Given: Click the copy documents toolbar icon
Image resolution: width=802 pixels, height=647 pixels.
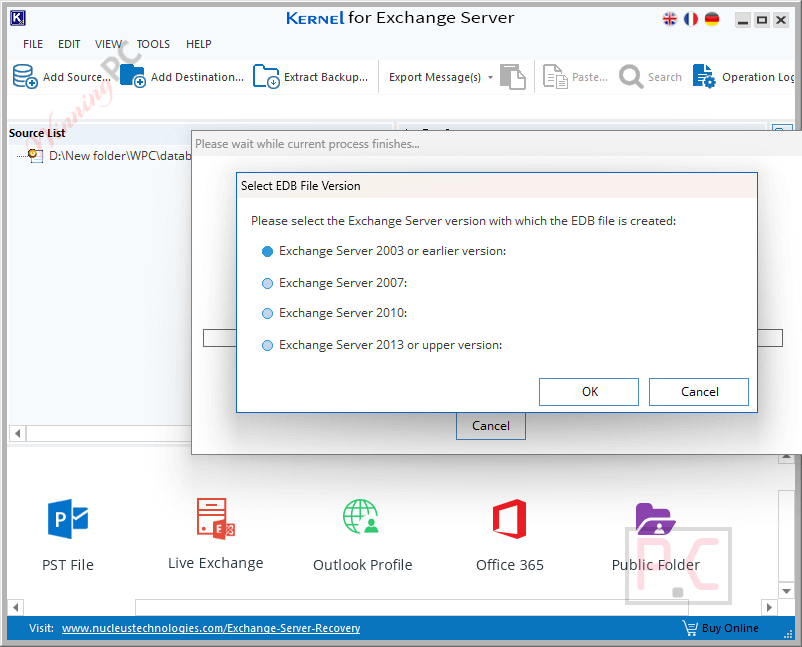Looking at the screenshot, I should click(513, 77).
